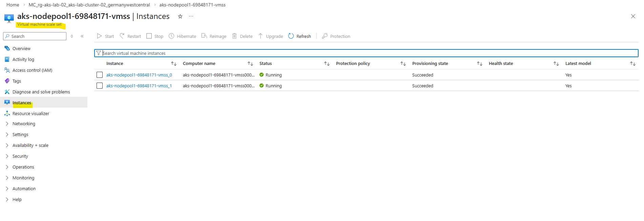
Task: Check the box for aks-nodepool1-69848171-vmss_1
Action: tap(100, 86)
